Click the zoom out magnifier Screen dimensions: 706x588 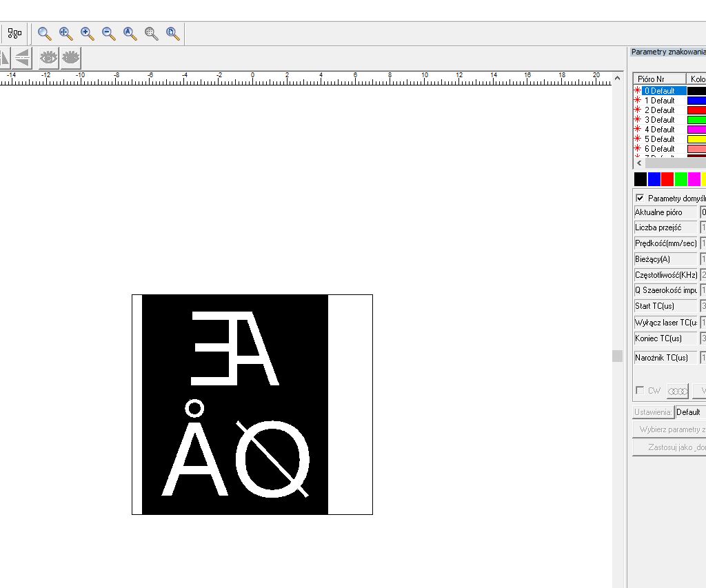[108, 34]
